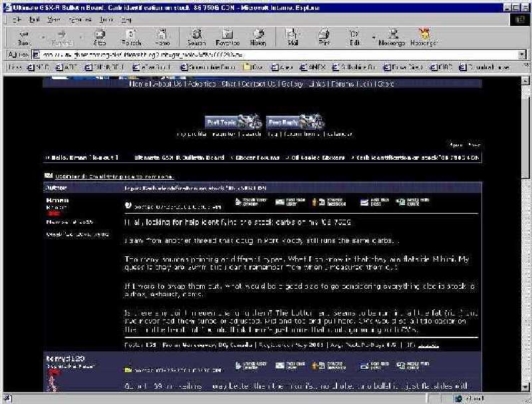
Task: View user profile icon in the second post
Action: tap(251, 365)
